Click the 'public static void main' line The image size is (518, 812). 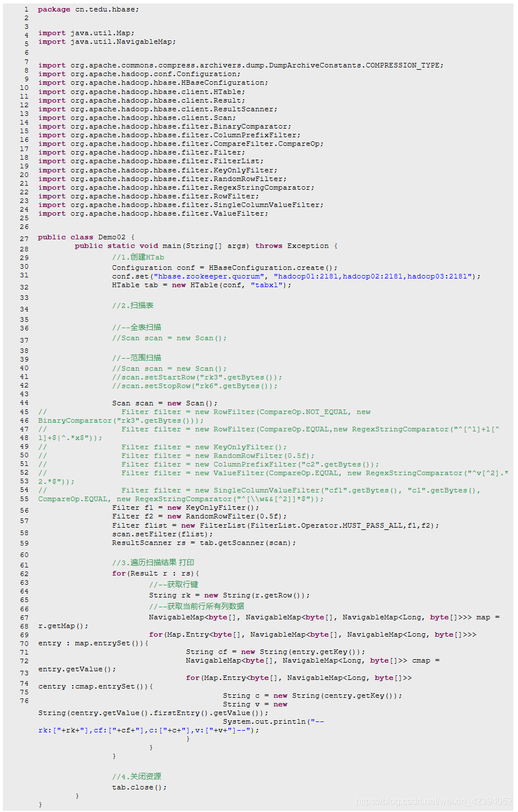click(x=207, y=246)
